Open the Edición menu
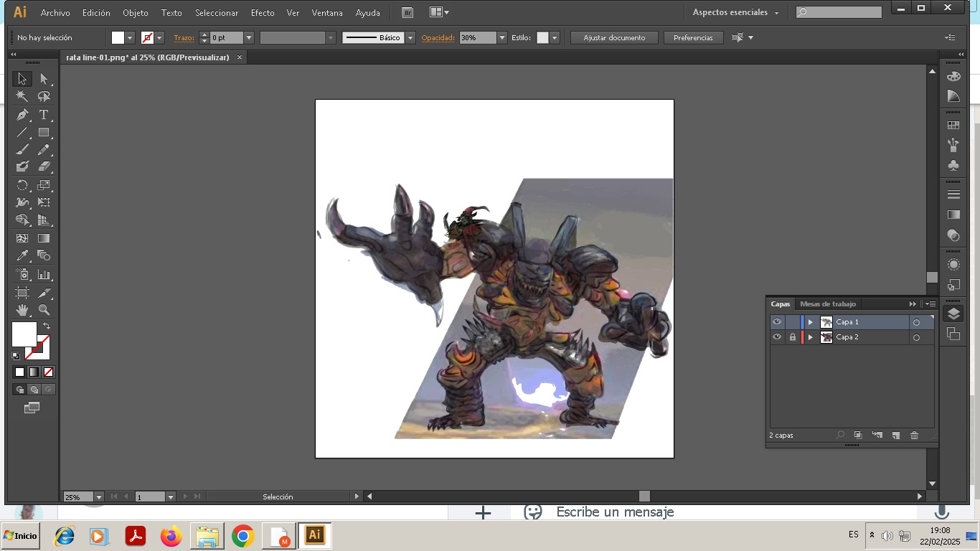Screen dimensions: 980x551 coord(96,13)
